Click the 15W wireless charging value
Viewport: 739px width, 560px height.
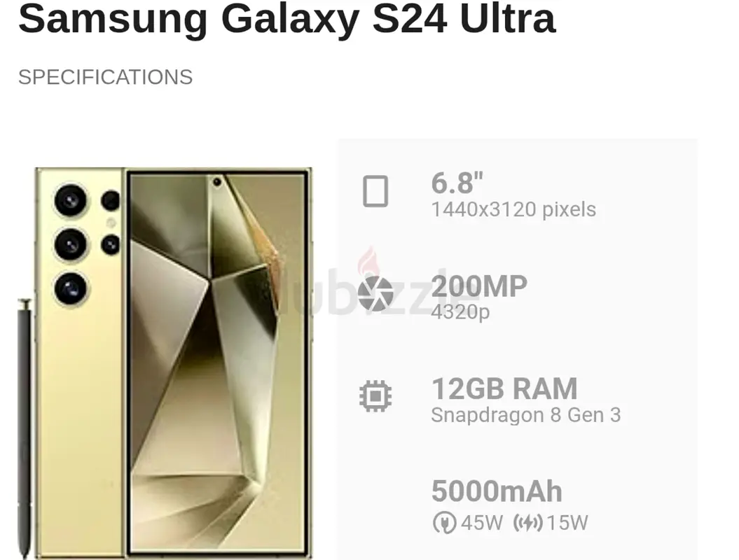pyautogui.click(x=567, y=523)
